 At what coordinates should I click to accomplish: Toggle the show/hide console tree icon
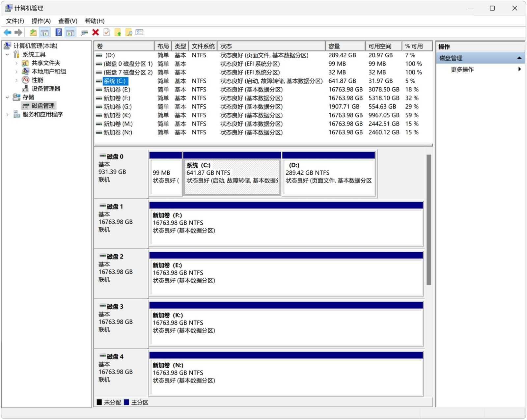click(44, 32)
